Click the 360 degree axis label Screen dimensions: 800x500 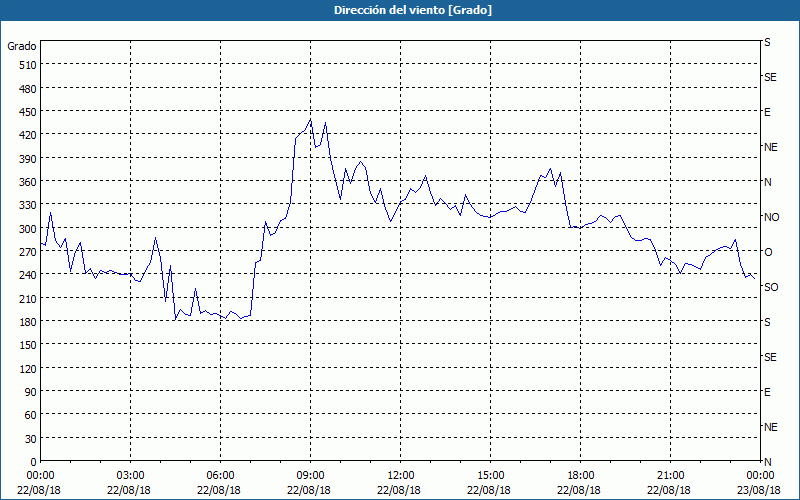click(x=28, y=182)
